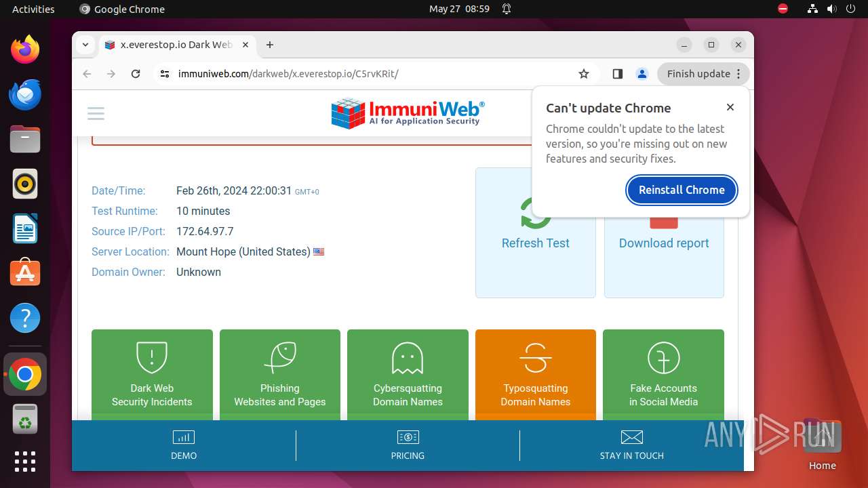The image size is (868, 488).
Task: Open system tray network icon
Action: (812, 9)
